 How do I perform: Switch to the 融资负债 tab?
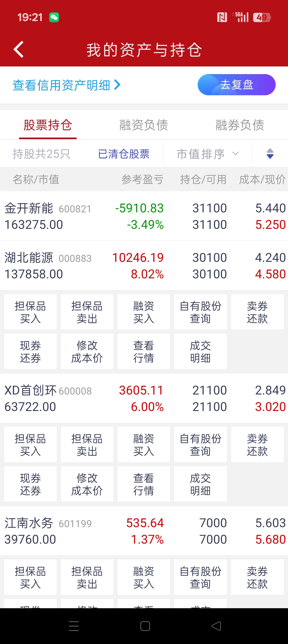tap(144, 125)
